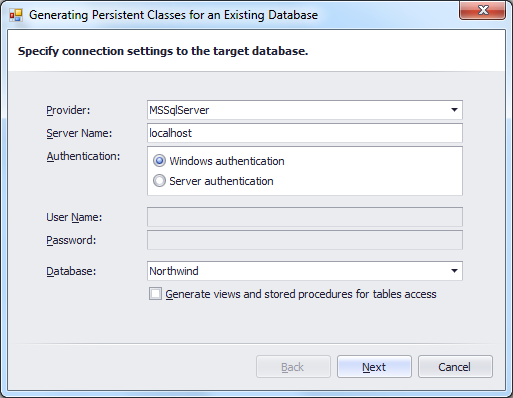The image size is (513, 398).
Task: Click the Northwind database combo box
Action: click(305, 271)
